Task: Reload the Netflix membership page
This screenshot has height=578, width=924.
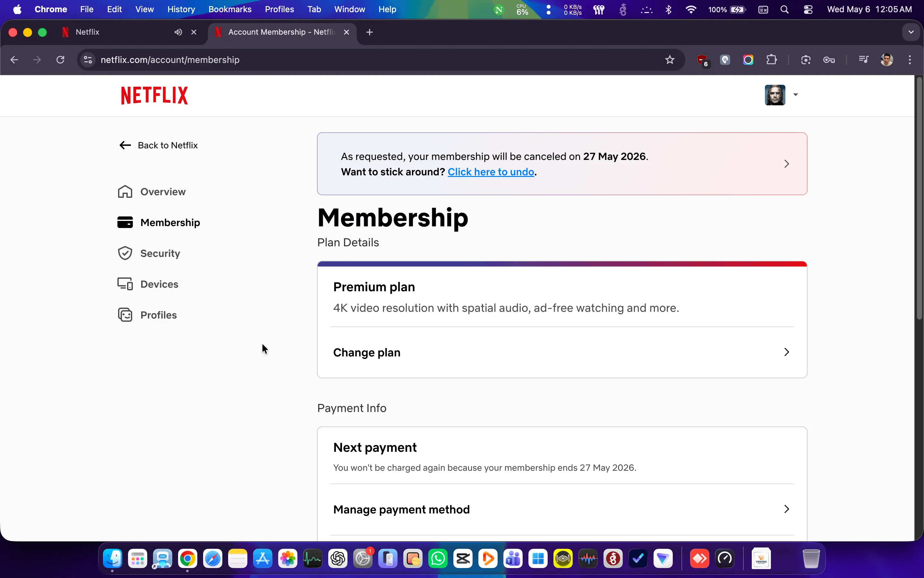Action: tap(60, 60)
